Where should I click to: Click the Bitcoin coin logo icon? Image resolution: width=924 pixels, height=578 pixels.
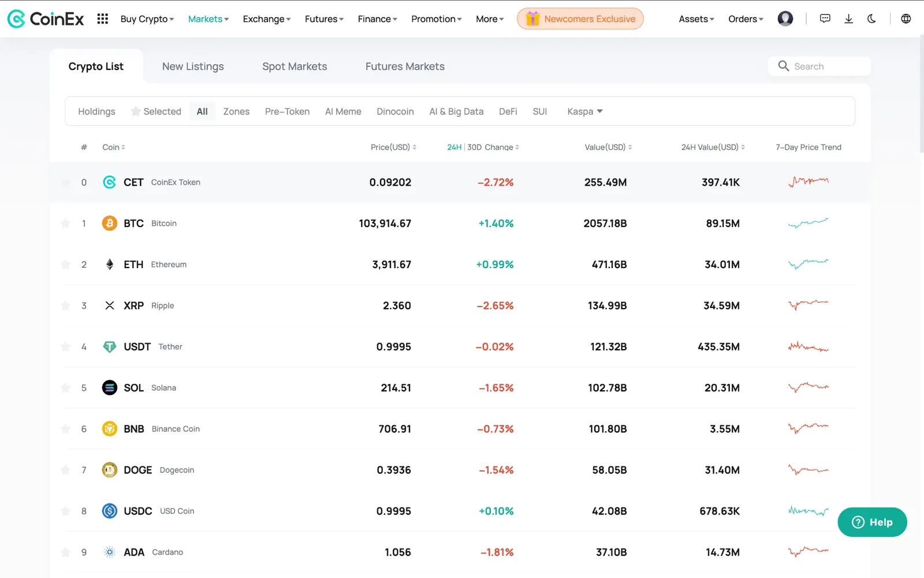(109, 223)
